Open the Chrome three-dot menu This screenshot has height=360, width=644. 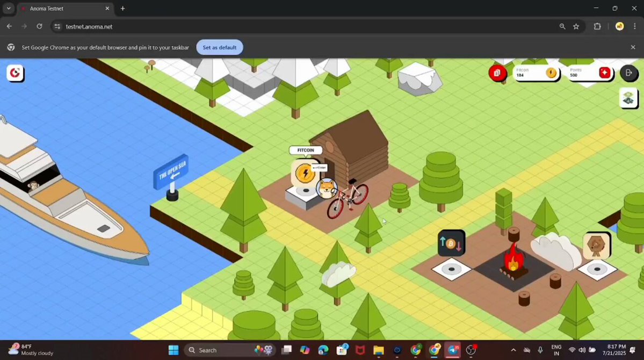(634, 26)
